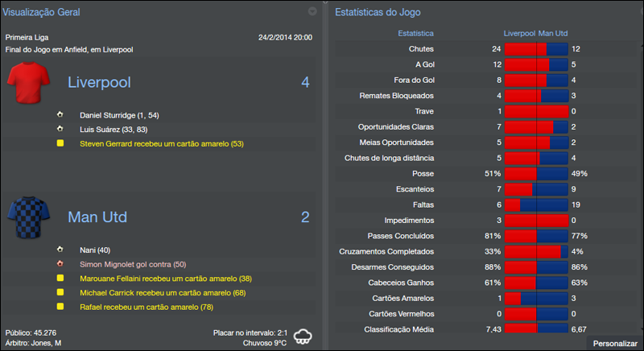Screen dimensions: 644x351
Task: Click the Posse possession bar
Action: [536, 173]
